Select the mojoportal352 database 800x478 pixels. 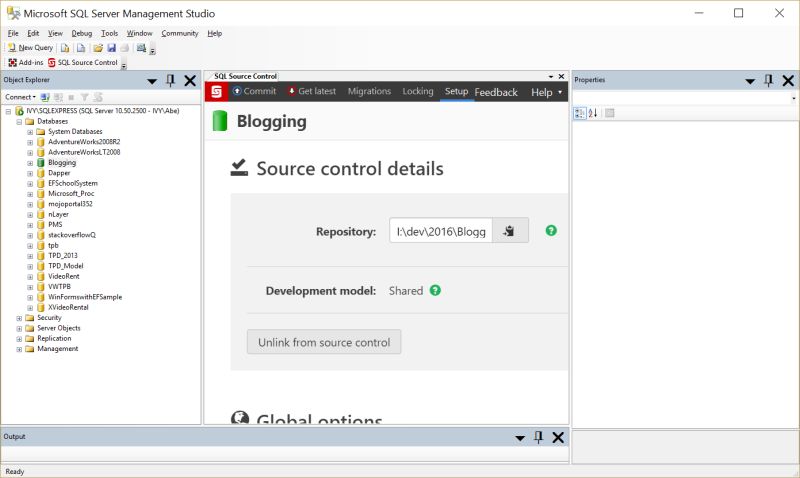[70, 204]
